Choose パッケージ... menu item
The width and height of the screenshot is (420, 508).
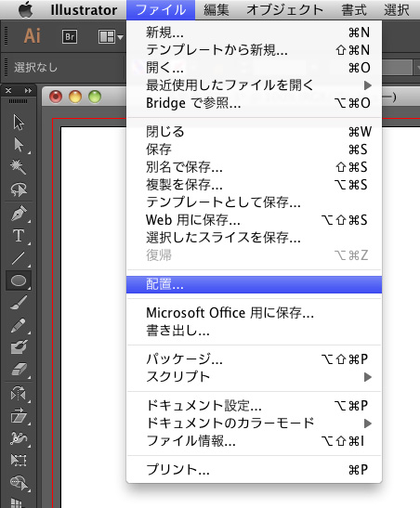[254, 359]
